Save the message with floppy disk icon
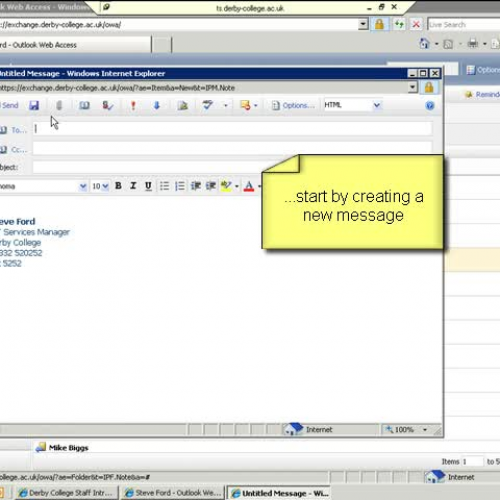 click(x=34, y=105)
